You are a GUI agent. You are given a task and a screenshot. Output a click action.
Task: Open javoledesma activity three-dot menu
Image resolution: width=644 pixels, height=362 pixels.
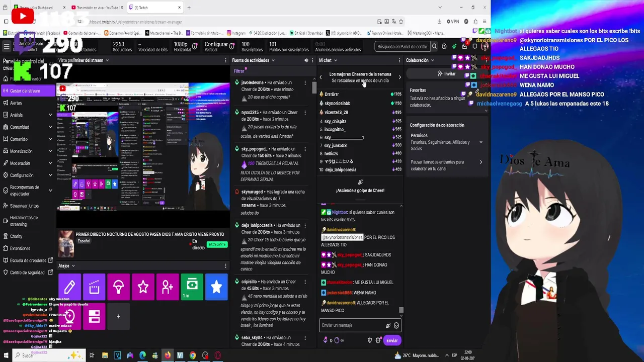click(305, 82)
